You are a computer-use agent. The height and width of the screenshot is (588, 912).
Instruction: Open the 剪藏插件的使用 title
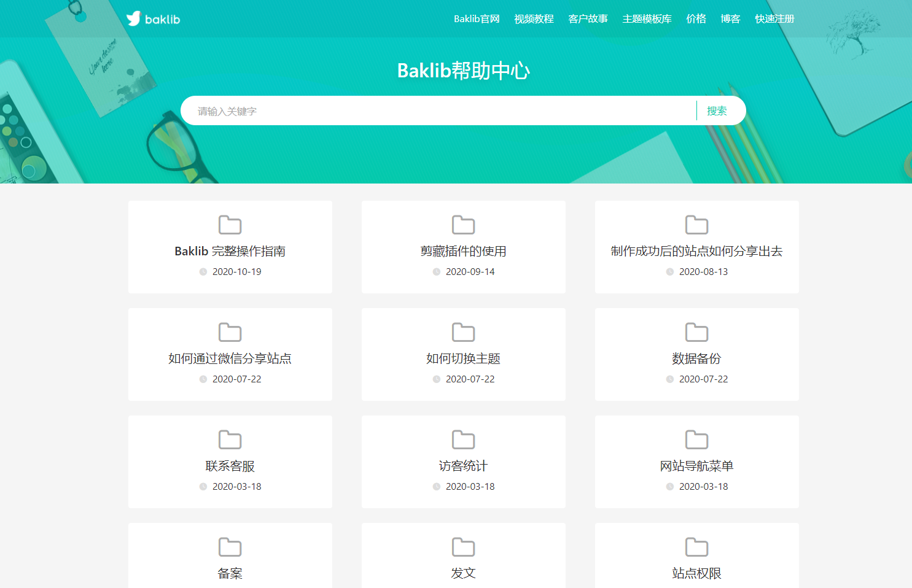[x=464, y=251]
